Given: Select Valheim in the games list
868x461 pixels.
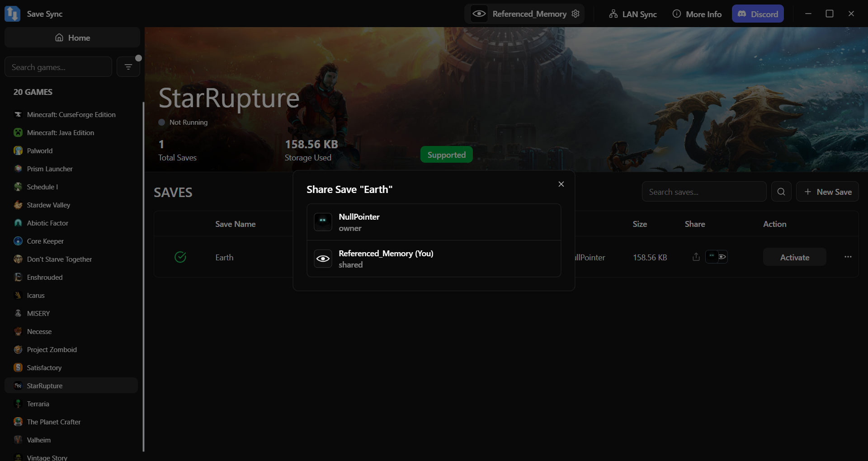Looking at the screenshot, I should point(71,440).
